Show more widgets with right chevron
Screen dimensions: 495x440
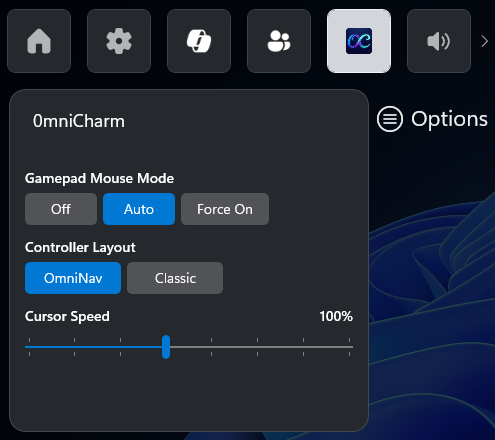485,41
